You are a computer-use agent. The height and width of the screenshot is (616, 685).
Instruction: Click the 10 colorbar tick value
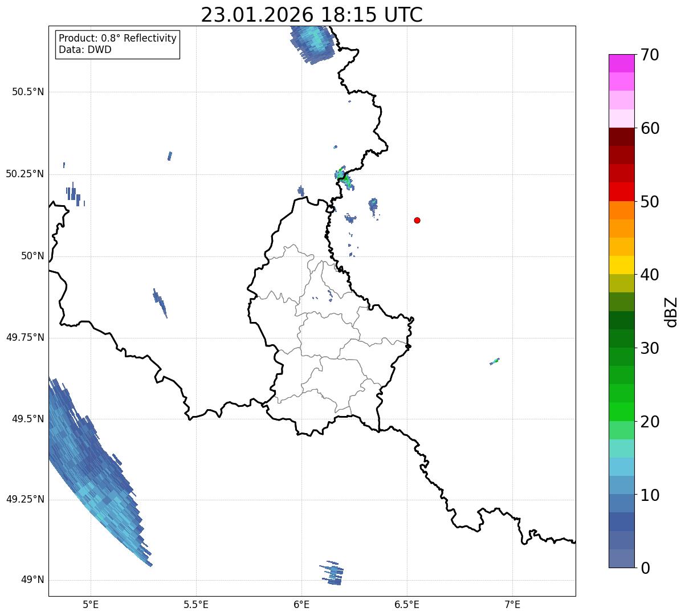click(650, 495)
